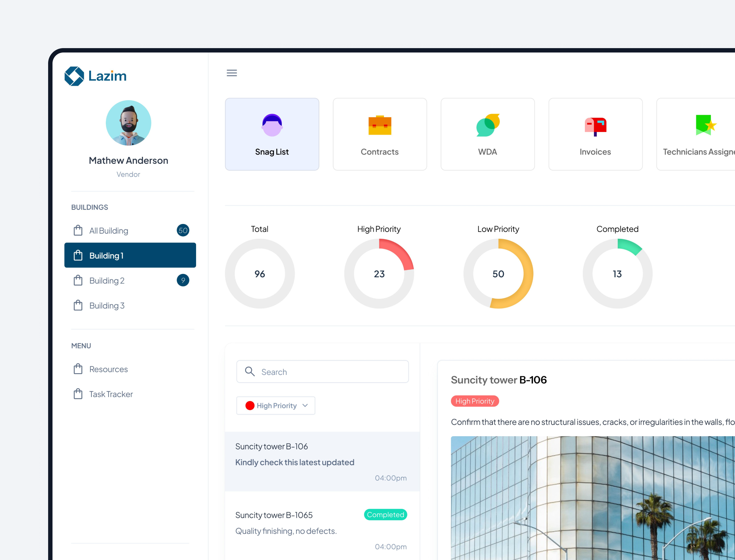Open the Suncity tower B-106 list item
Screen dimensions: 735x560
coord(322,462)
